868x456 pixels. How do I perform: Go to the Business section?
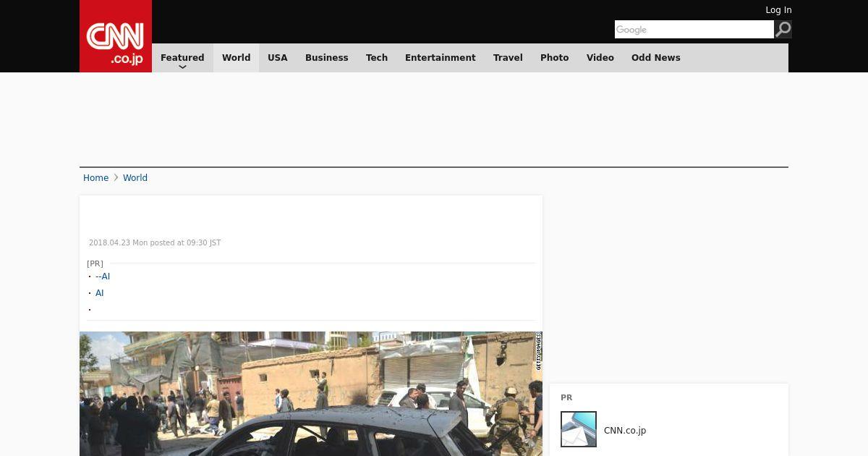click(x=327, y=58)
